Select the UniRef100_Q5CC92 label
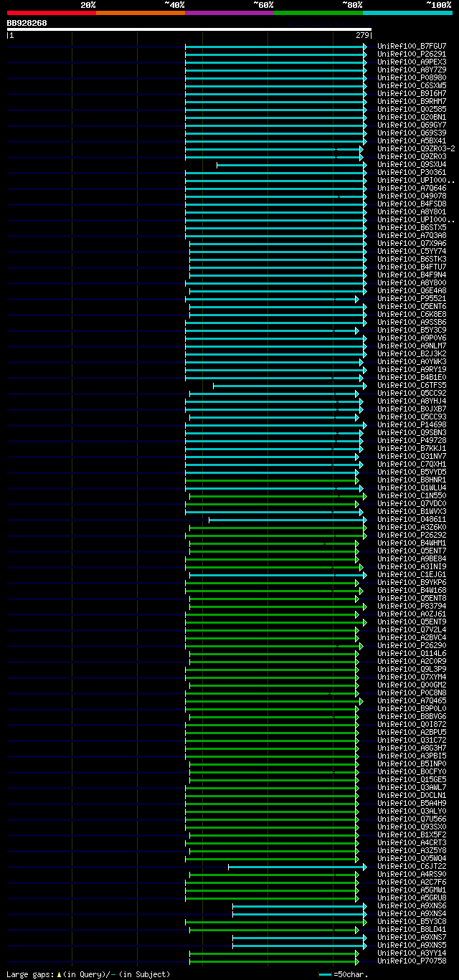Screen dimensions: 459x980 [x=412, y=393]
